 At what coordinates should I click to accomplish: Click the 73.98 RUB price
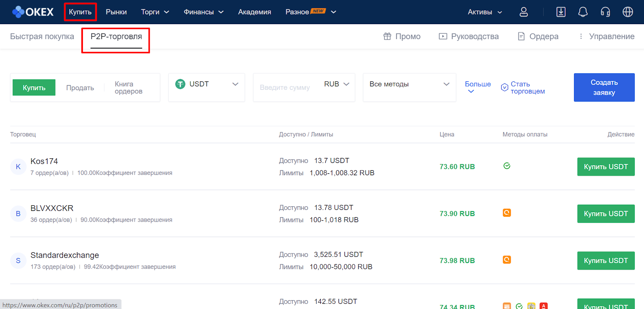(x=457, y=261)
